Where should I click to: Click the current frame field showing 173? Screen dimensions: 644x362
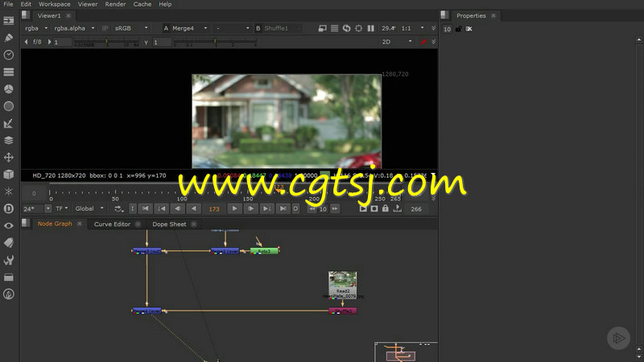coord(214,209)
